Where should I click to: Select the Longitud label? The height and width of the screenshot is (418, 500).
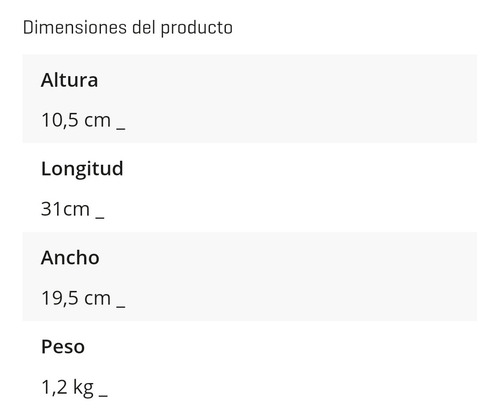[x=82, y=169]
